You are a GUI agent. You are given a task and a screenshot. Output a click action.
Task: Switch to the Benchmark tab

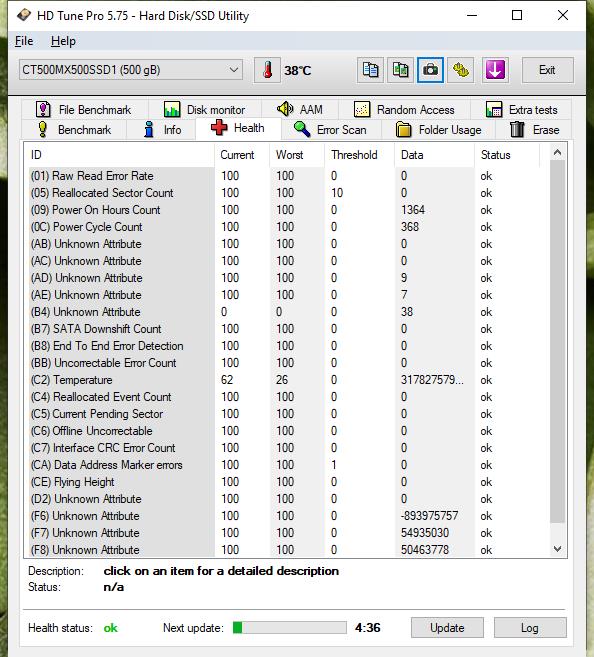tap(74, 129)
